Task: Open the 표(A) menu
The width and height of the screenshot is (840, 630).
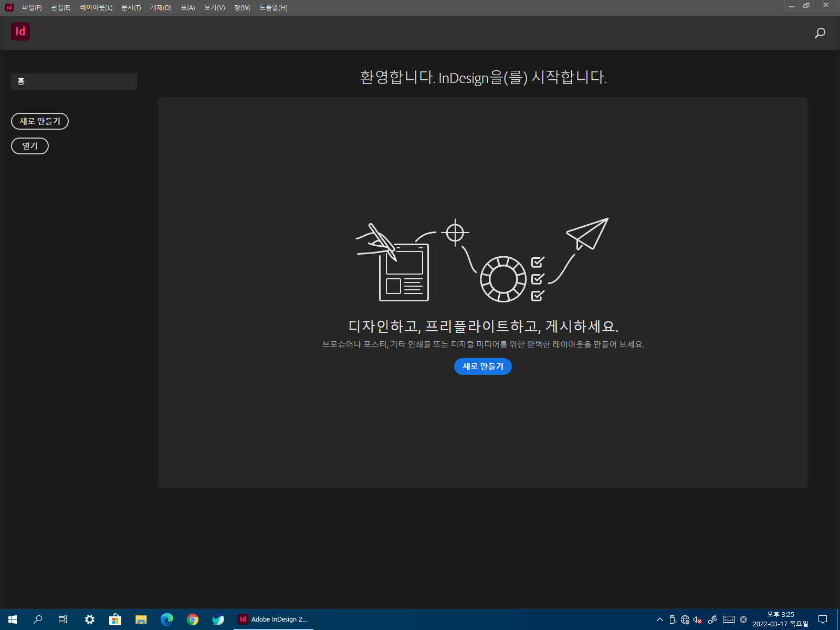Action: click(x=188, y=7)
